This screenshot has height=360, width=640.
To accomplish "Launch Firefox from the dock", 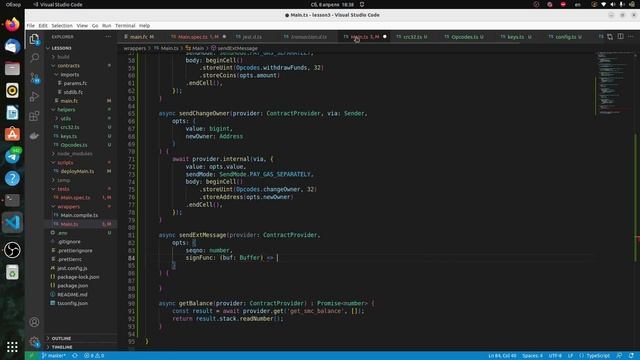I will [12, 24].
